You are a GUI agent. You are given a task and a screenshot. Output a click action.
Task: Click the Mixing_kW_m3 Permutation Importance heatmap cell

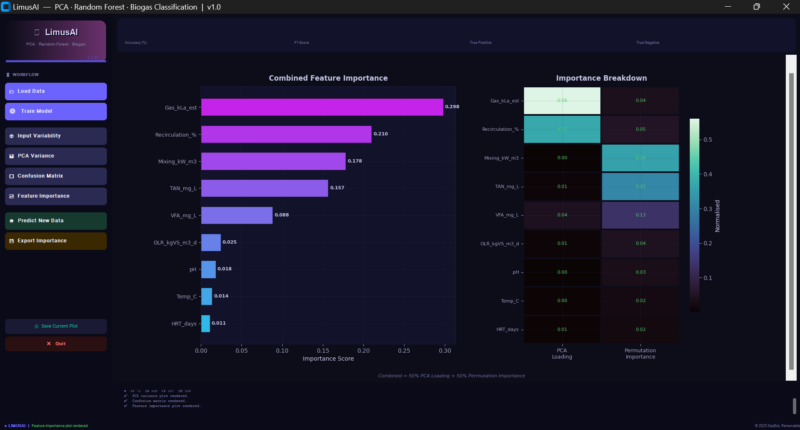(x=640, y=158)
